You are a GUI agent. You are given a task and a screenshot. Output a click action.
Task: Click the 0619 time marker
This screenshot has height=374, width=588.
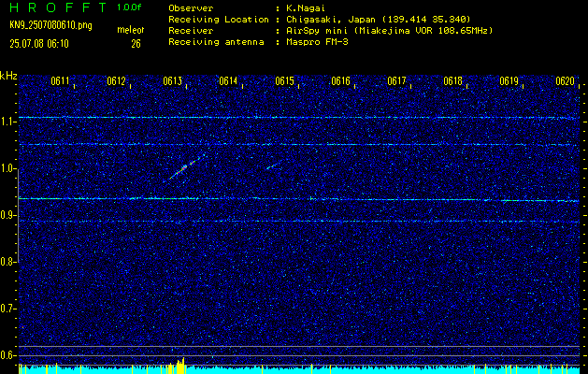click(x=509, y=81)
